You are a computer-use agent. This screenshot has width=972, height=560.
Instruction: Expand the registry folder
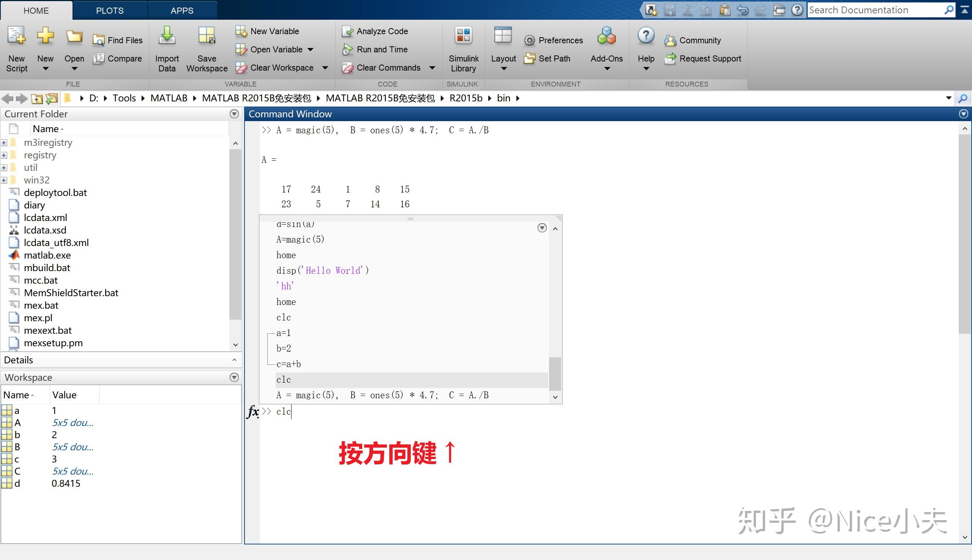4,155
